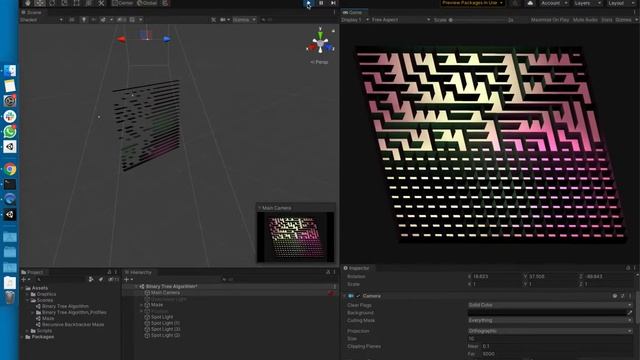Select the Graphics folder
The height and width of the screenshot is (360, 640).
coord(46,294)
